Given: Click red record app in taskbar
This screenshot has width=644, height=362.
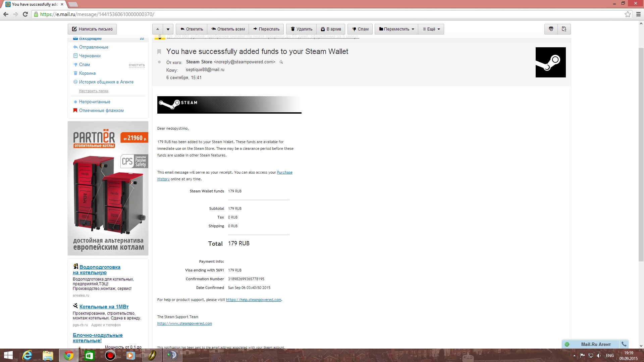Looking at the screenshot, I should (110, 355).
